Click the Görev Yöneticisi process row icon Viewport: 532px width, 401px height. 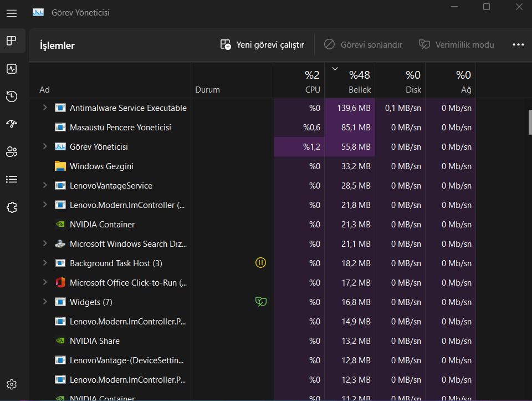(x=60, y=146)
